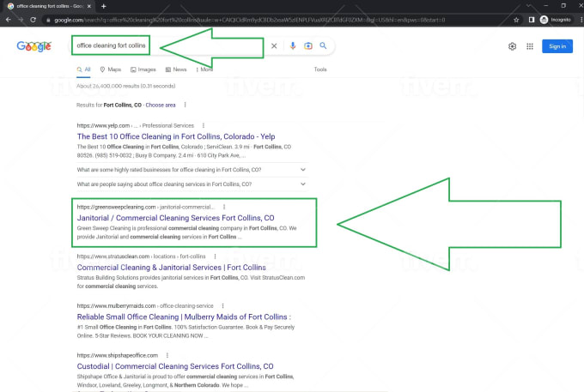This screenshot has width=584, height=392.
Task: Open the three-dot menu of the greensweepcleaning result
Action: click(224, 207)
